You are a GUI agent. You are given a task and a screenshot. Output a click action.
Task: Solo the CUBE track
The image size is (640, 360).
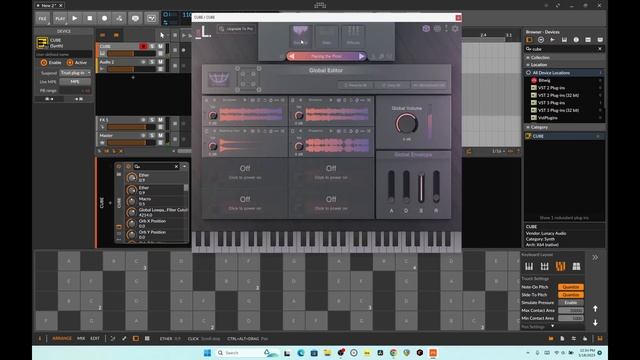coord(152,47)
